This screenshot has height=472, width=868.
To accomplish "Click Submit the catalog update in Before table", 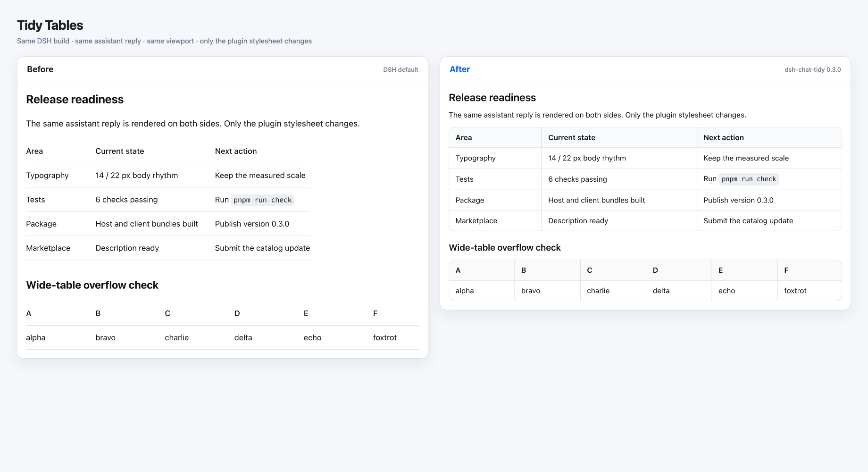I will [x=262, y=248].
